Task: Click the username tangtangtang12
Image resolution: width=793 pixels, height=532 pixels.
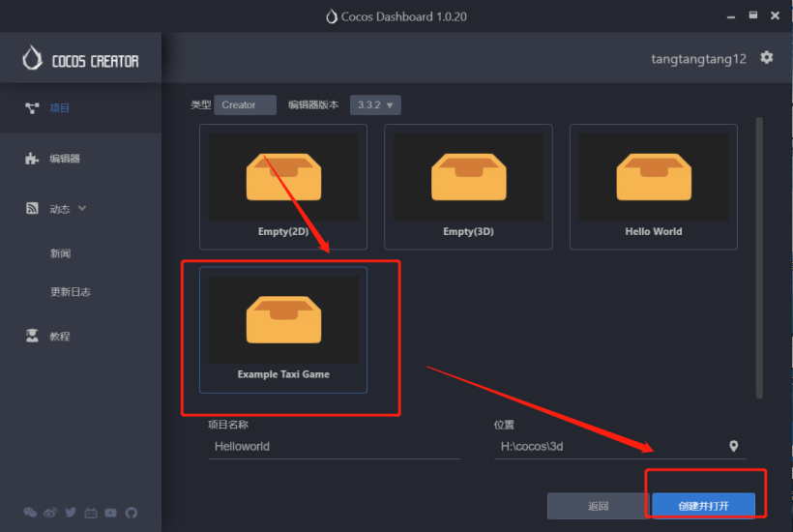Action: pyautogui.click(x=698, y=59)
